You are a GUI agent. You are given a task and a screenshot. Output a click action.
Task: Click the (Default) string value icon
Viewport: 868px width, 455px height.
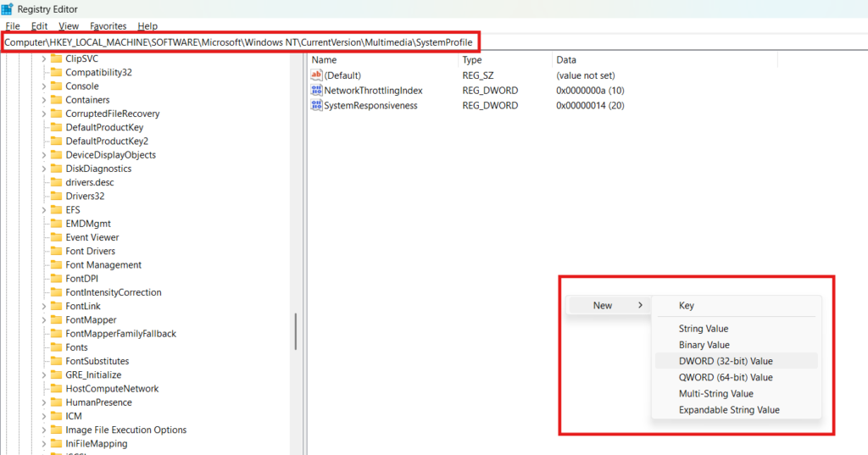(x=317, y=75)
